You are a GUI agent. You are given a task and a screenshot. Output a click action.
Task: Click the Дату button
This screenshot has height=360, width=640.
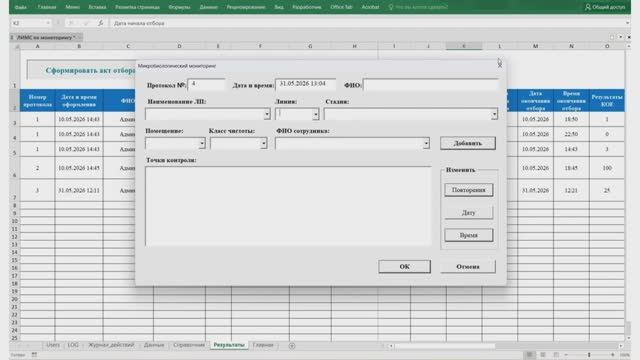tap(469, 213)
